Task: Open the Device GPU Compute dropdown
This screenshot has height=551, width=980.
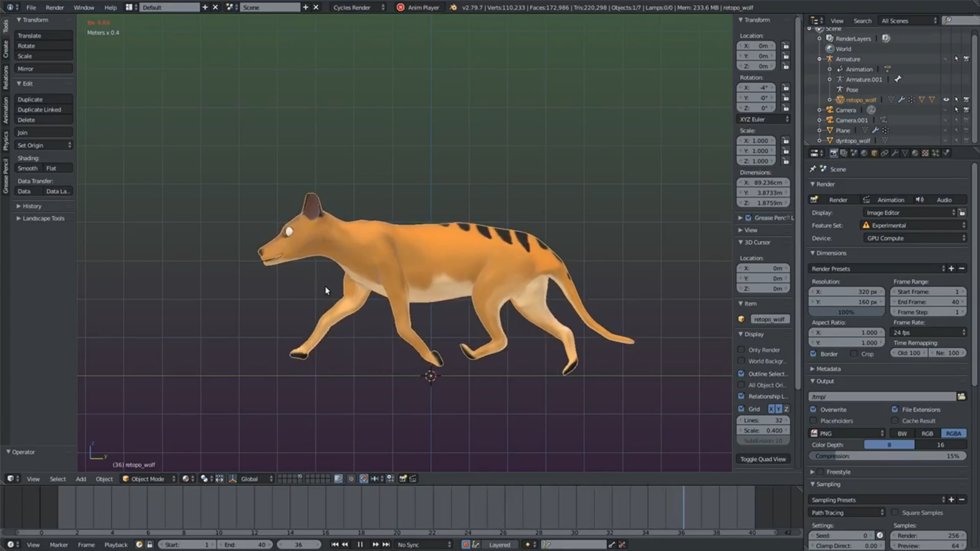Action: [915, 238]
